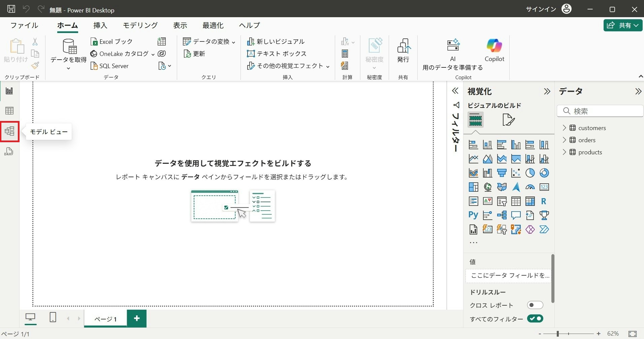Screen dimensions: 644x339
Task: Expand the products table
Action: (x=565, y=152)
